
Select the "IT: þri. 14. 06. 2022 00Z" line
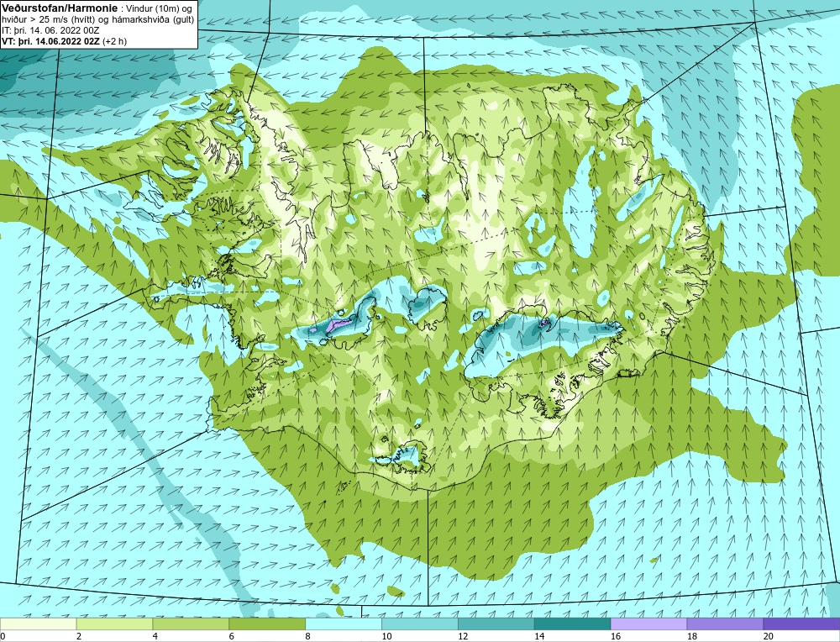pos(50,30)
